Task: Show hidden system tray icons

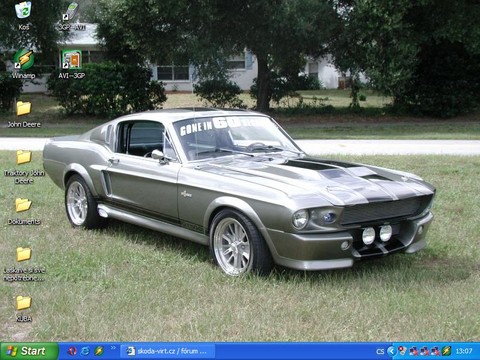Action: click(392, 351)
